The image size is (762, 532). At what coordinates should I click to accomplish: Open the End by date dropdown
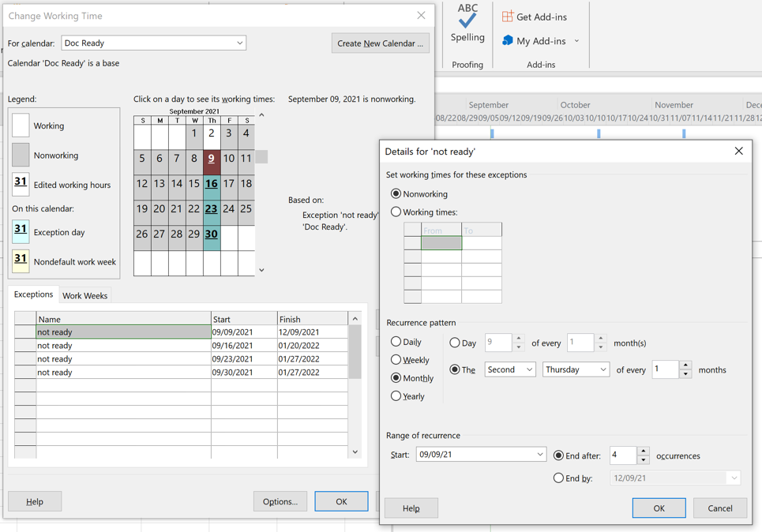click(734, 478)
